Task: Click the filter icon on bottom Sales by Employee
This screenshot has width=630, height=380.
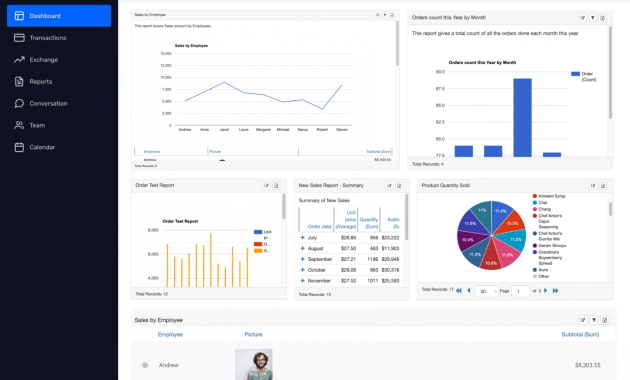Action: 594,320
